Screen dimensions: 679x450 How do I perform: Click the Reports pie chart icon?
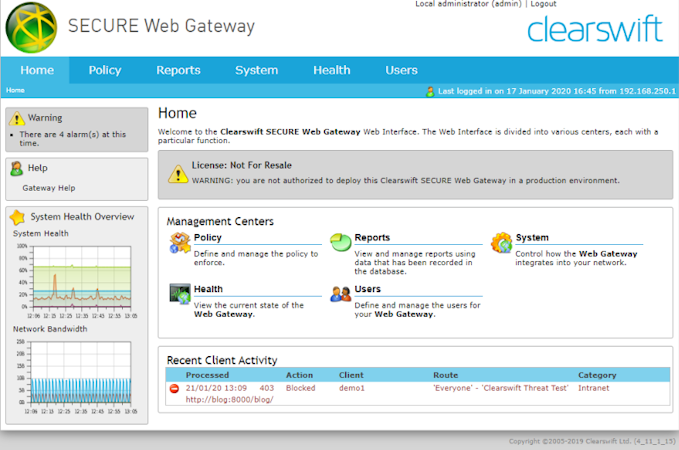341,242
